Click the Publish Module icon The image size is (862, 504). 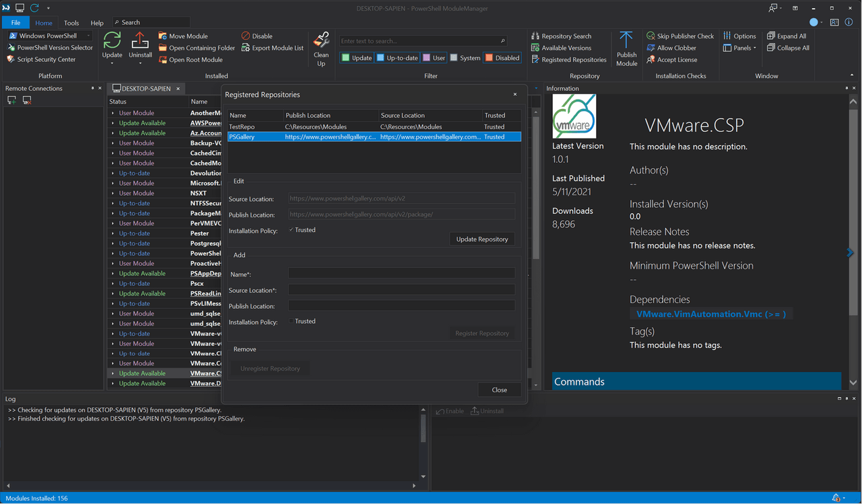626,40
